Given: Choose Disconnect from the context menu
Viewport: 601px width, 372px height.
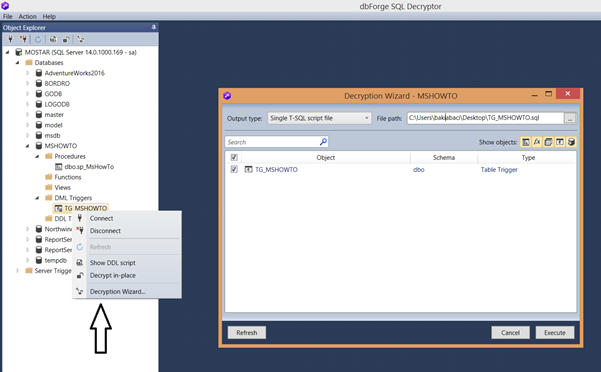Looking at the screenshot, I should tap(126, 231).
